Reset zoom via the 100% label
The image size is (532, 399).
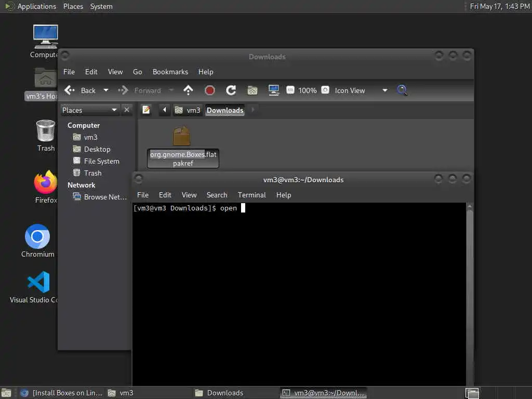[308, 90]
